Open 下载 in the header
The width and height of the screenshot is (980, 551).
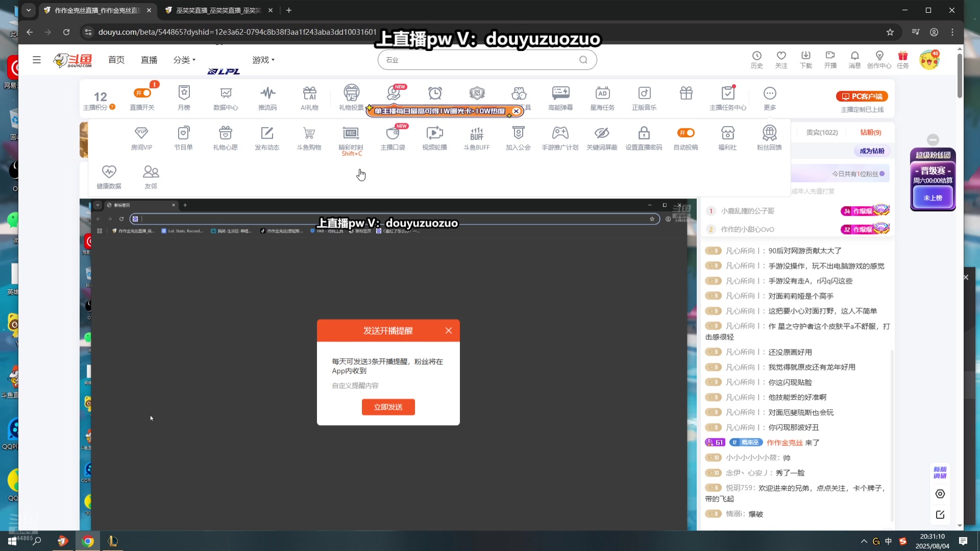click(x=806, y=59)
